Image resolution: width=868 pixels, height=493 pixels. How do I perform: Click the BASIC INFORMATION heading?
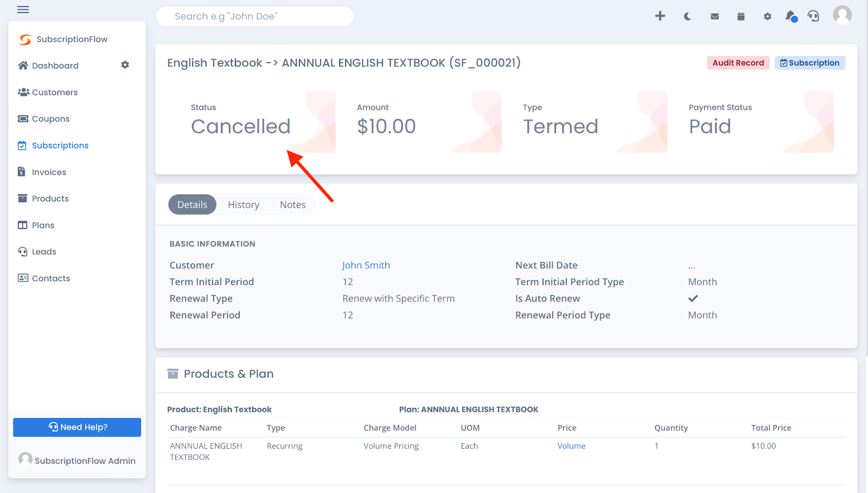(212, 244)
